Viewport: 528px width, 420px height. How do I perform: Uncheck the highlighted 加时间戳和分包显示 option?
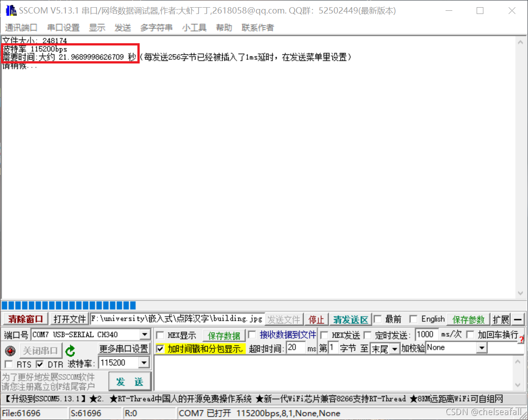point(159,349)
